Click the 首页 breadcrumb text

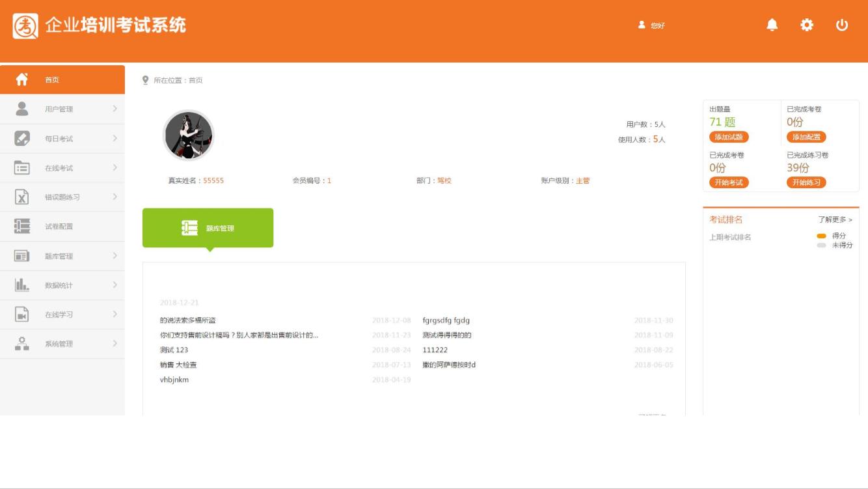pos(195,80)
